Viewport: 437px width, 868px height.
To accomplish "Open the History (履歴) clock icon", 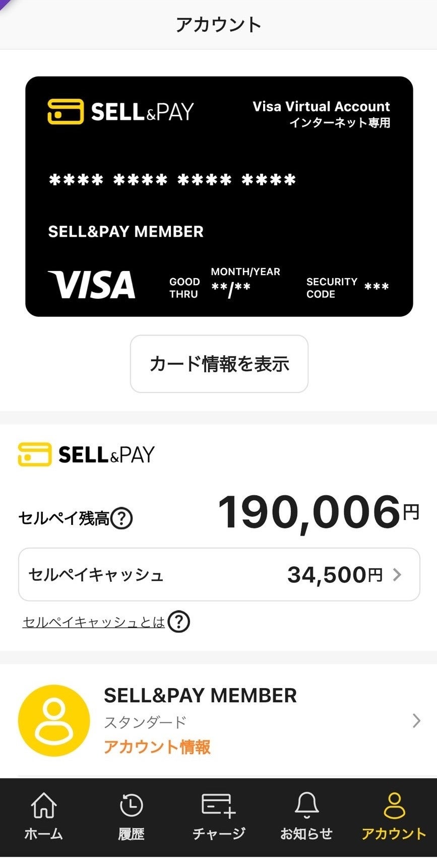I will 131,806.
